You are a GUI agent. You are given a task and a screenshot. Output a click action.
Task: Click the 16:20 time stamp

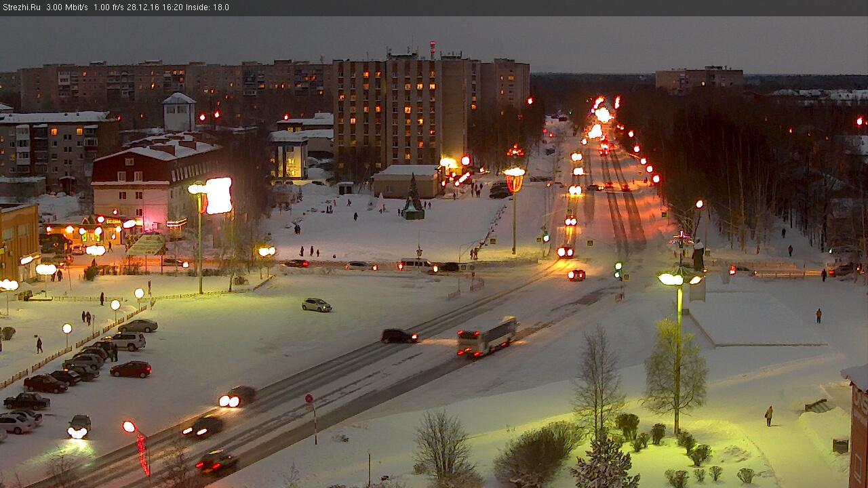[172, 7]
